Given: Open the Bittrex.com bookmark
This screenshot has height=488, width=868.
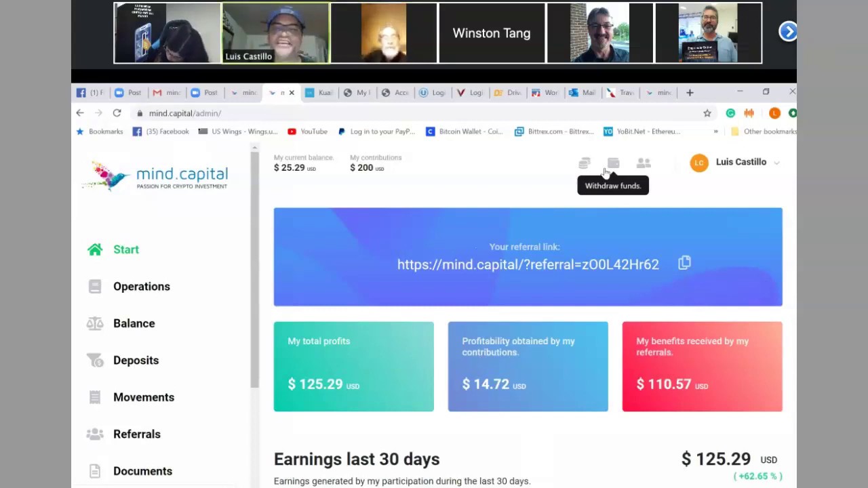Looking at the screenshot, I should [554, 131].
